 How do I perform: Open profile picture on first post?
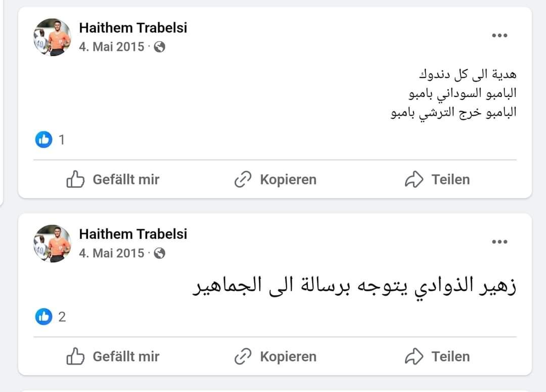click(x=52, y=37)
